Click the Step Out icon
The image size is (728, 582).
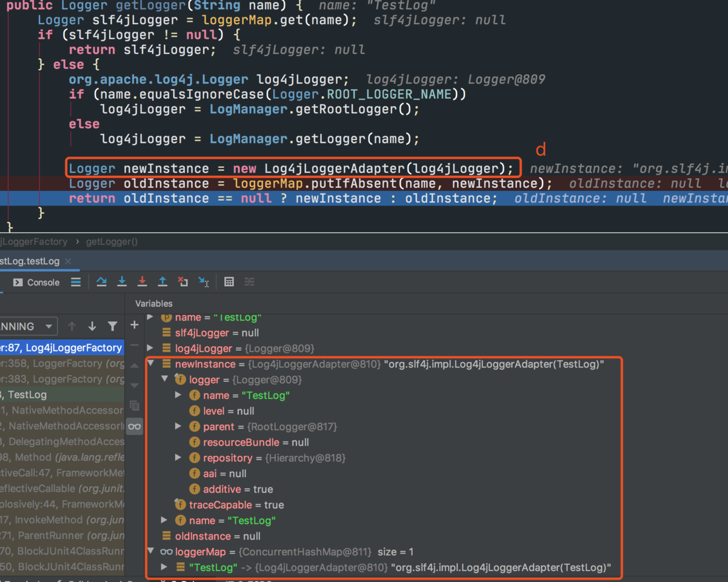click(x=162, y=282)
